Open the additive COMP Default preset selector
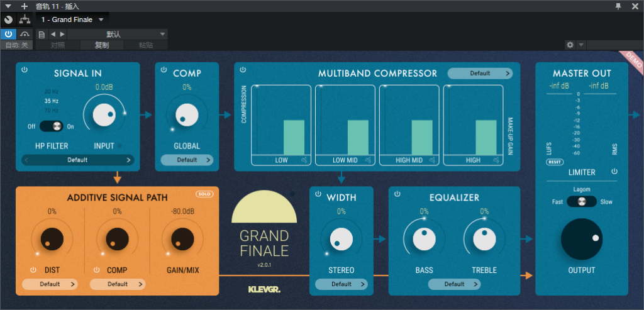Screen dimensions: 644x310 click(x=118, y=284)
